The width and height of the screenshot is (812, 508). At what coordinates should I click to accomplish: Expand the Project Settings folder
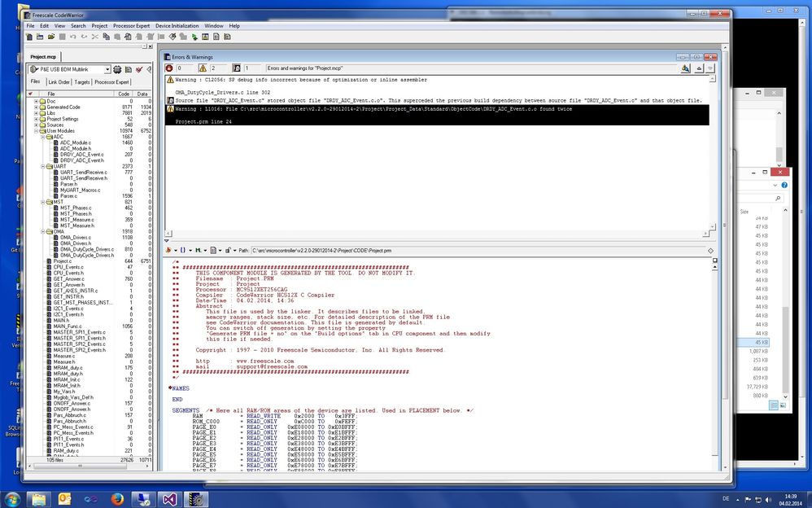(x=36, y=119)
